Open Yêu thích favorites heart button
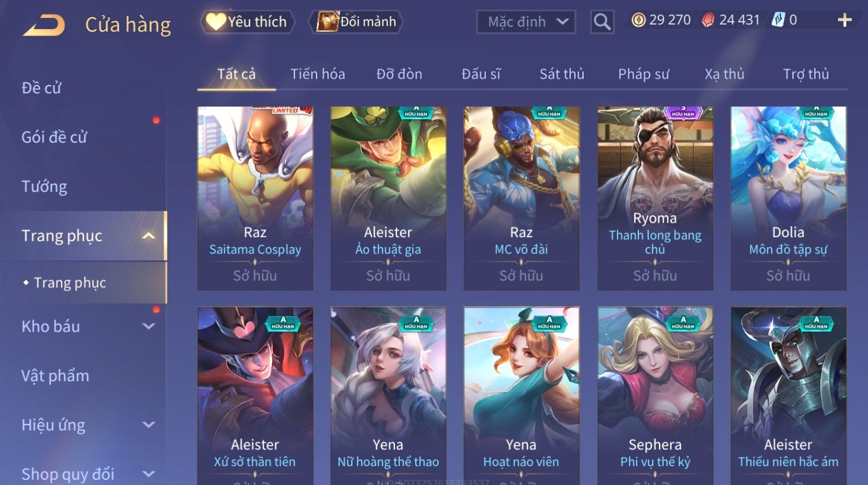Screen dimensions: 868x485 (248, 22)
